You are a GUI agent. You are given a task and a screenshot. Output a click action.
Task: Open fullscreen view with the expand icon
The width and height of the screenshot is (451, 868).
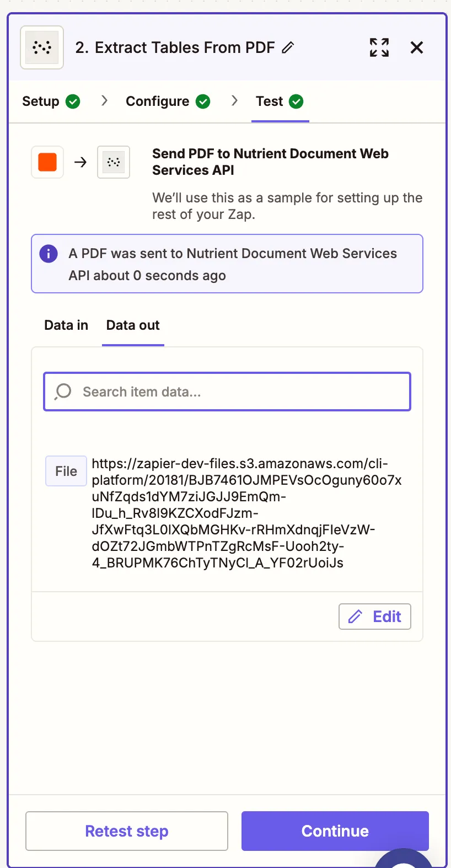379,47
